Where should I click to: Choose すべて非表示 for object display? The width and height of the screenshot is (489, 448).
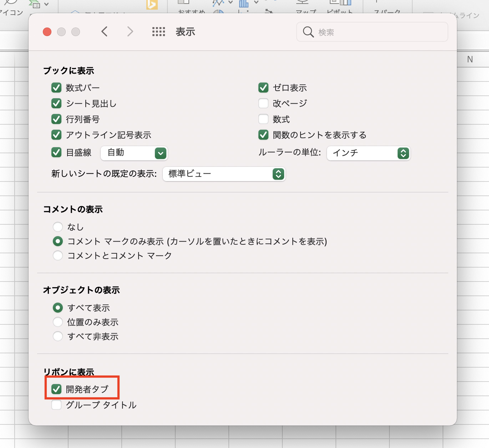(58, 336)
